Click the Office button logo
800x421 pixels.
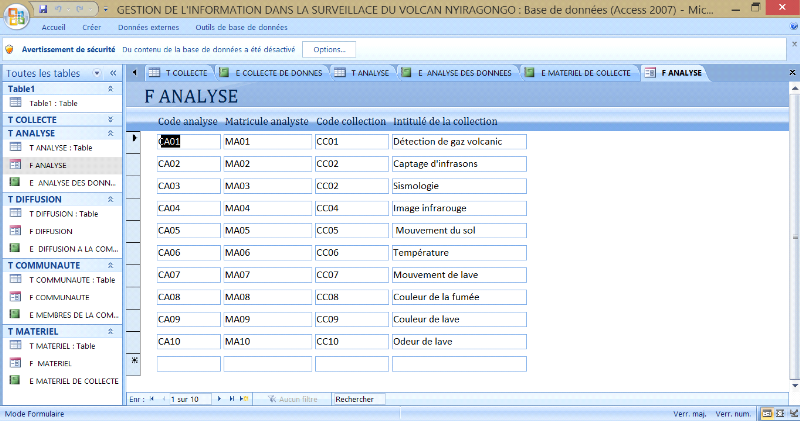click(x=14, y=12)
